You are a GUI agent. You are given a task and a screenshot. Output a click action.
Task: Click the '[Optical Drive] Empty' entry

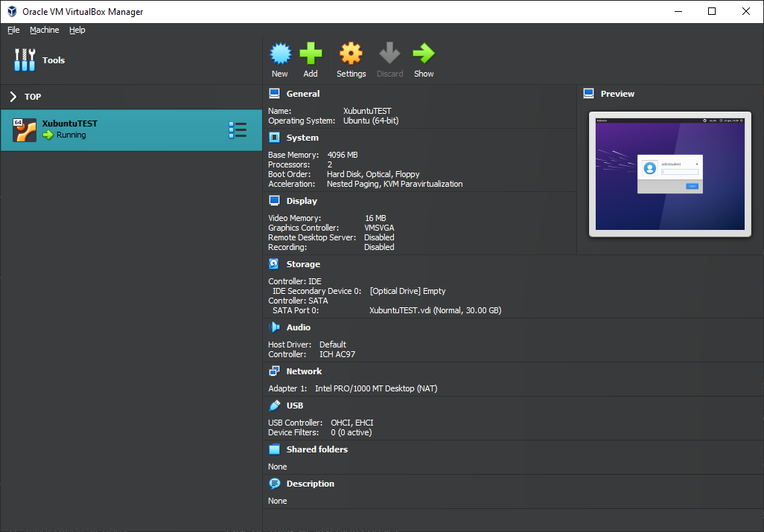[408, 291]
